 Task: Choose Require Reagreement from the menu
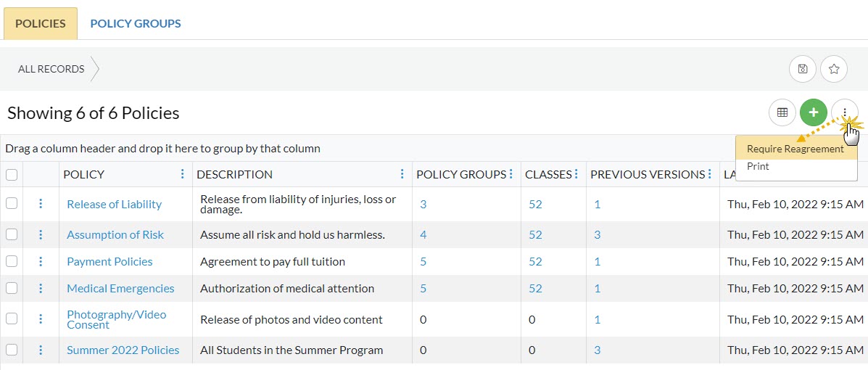tap(795, 149)
